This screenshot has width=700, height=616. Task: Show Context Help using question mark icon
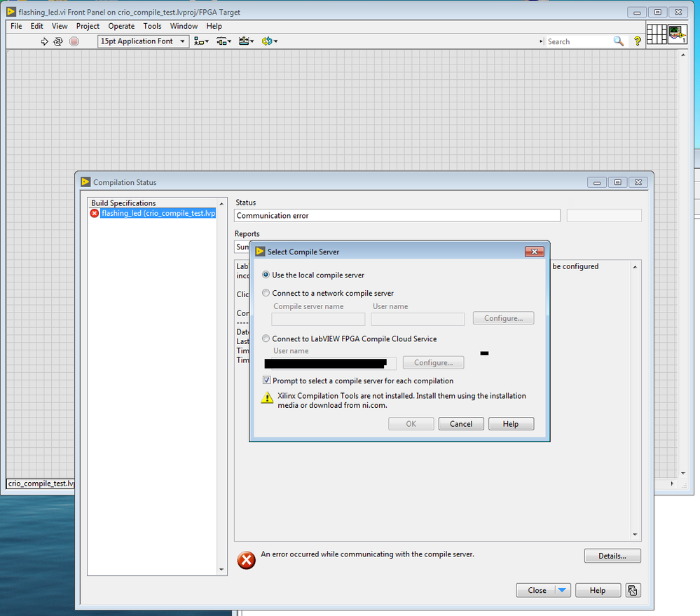(637, 41)
